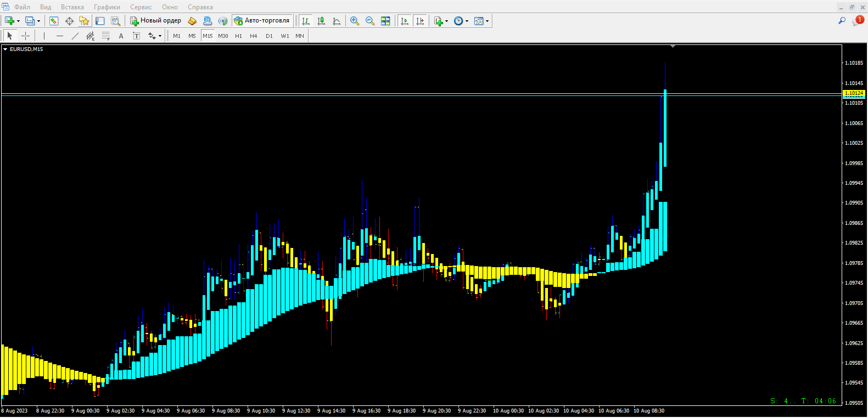Expand the periodicity clock dropdown
The height and width of the screenshot is (418, 868).
pyautogui.click(x=467, y=21)
